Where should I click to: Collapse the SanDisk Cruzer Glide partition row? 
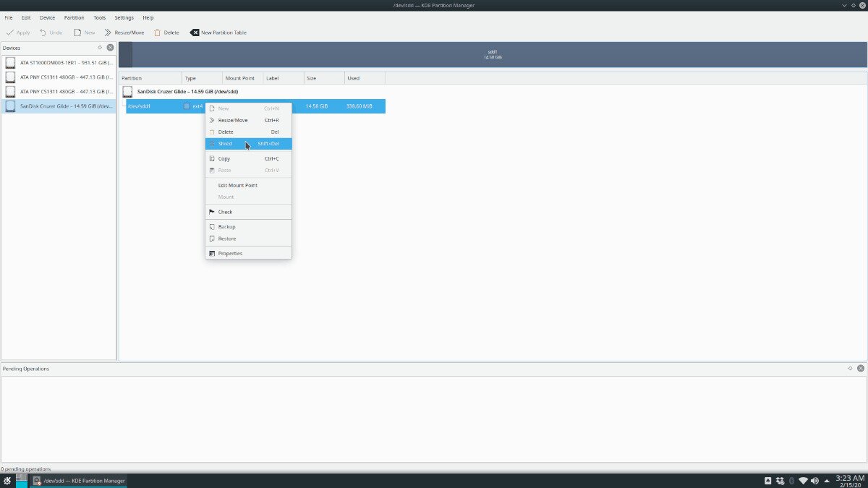122,92
